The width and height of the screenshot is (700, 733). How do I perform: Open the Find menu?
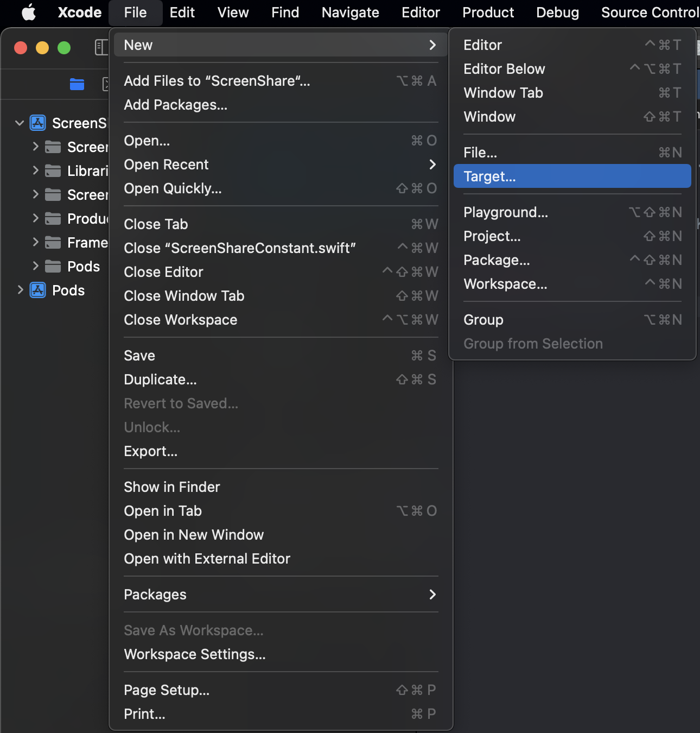(285, 12)
